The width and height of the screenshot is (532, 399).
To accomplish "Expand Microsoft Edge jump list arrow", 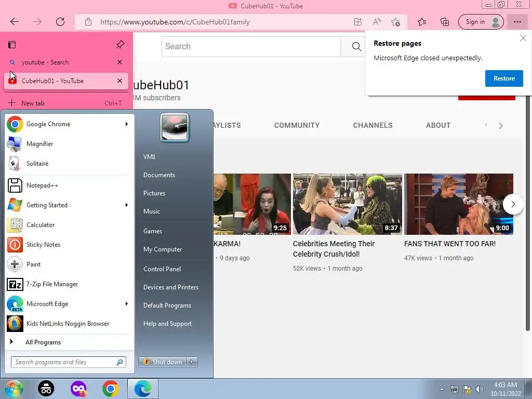I will click(127, 304).
